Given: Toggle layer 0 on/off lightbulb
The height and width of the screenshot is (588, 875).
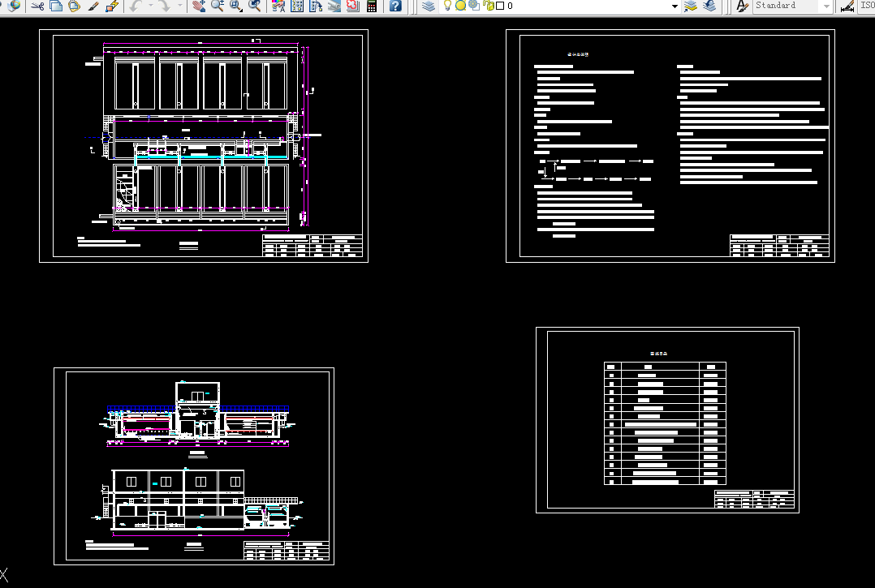Looking at the screenshot, I should click(447, 6).
